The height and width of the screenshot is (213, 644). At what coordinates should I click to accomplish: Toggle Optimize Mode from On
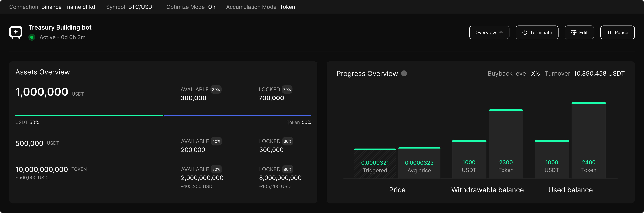(211, 7)
